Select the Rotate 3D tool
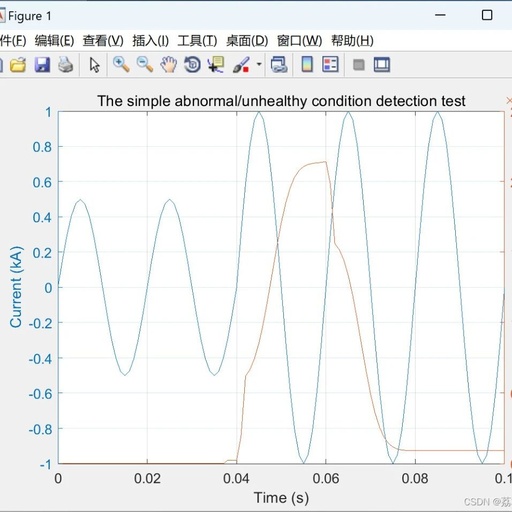 (x=192, y=64)
